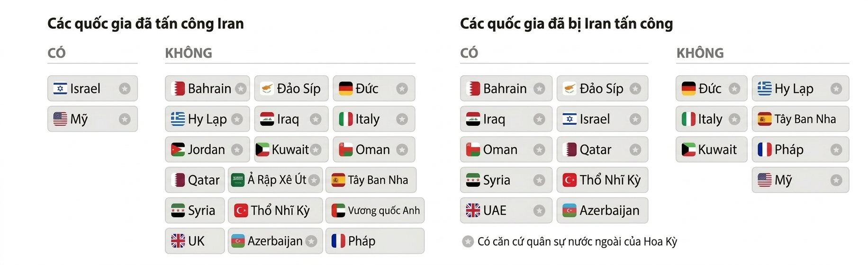Click the Pháp chip in right KHÔNG column

point(800,150)
